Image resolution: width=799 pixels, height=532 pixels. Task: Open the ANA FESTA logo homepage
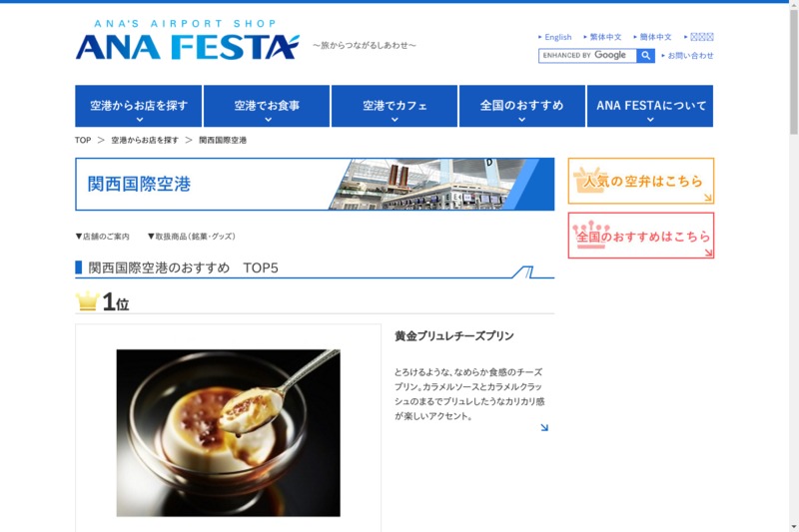pyautogui.click(x=187, y=40)
